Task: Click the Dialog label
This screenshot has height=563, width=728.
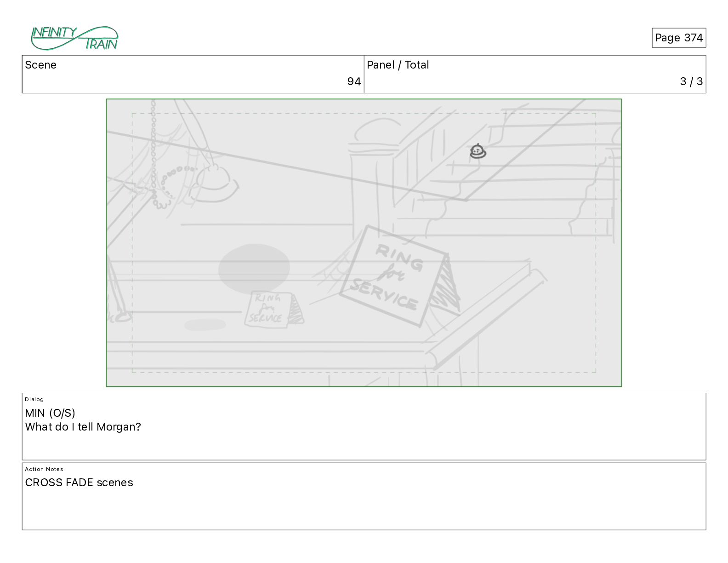Action: coord(34,399)
